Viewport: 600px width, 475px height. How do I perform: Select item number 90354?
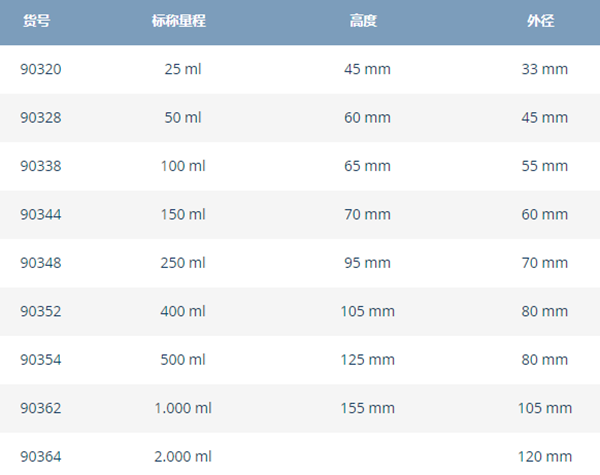point(41,360)
